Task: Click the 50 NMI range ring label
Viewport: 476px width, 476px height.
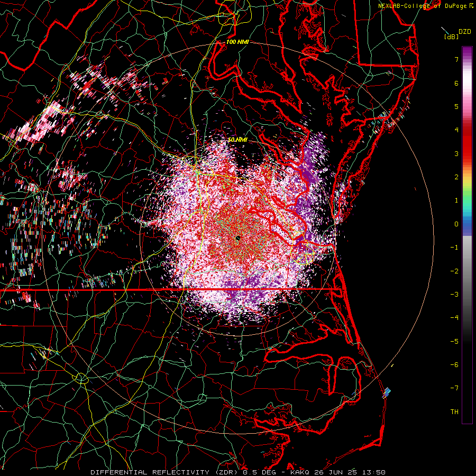Action: click(x=237, y=140)
